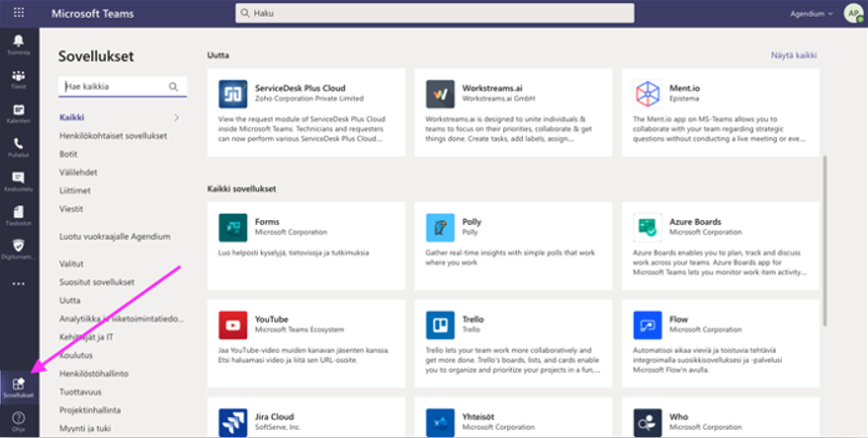Click YouTube app icon
This screenshot has width=868, height=438.
(233, 325)
